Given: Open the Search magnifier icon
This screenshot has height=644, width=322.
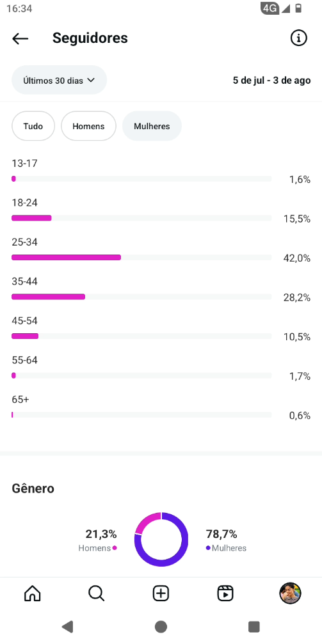Looking at the screenshot, I should 97,593.
